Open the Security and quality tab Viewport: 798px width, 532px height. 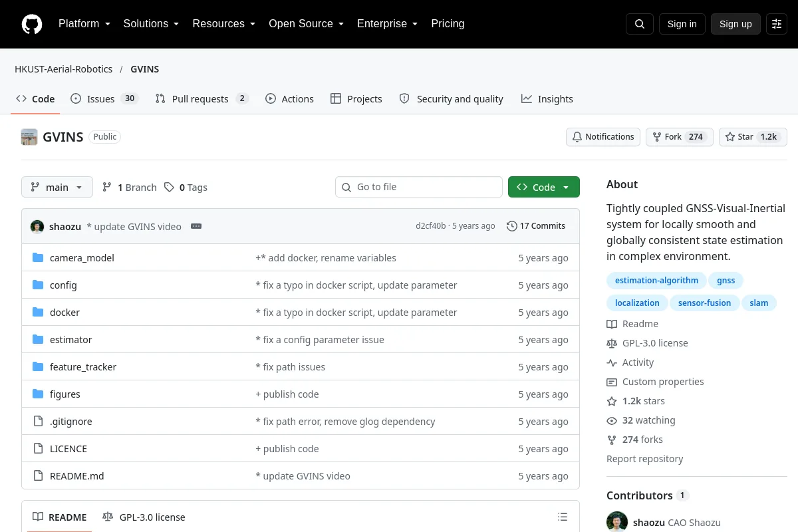[x=452, y=99]
